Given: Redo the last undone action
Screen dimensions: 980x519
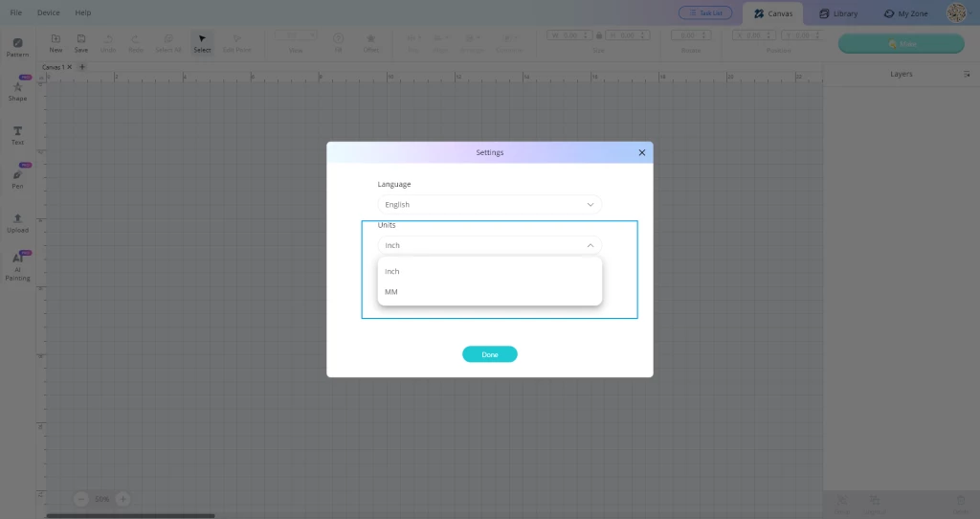Looking at the screenshot, I should point(136,43).
